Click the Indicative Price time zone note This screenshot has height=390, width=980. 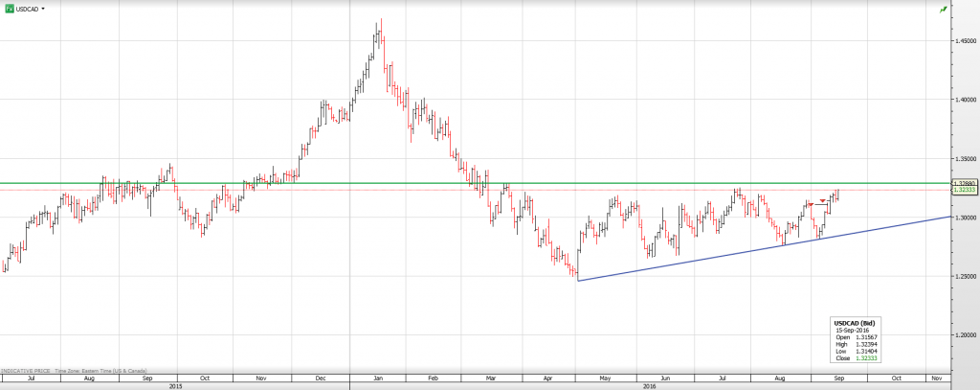click(x=75, y=371)
